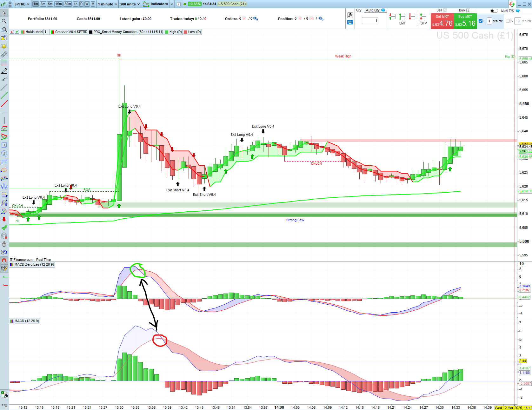Switch to the 30m timeframe
The width and height of the screenshot is (532, 410).
pyautogui.click(x=68, y=4)
